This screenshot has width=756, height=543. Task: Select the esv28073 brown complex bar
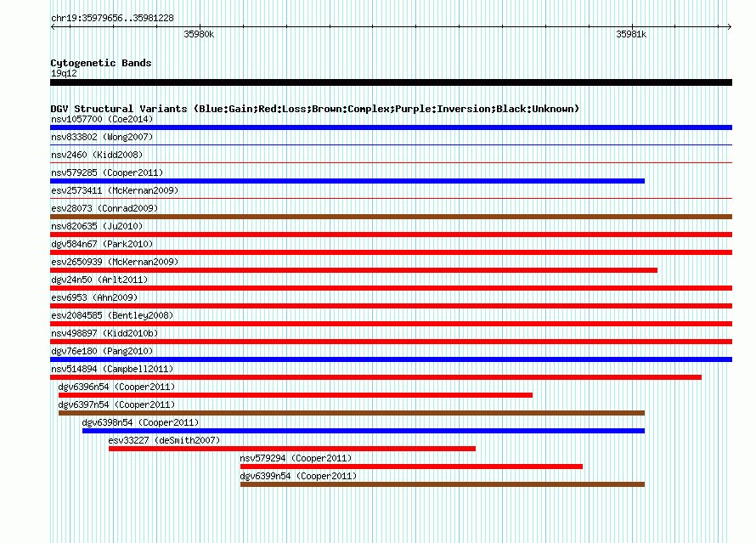click(391, 217)
